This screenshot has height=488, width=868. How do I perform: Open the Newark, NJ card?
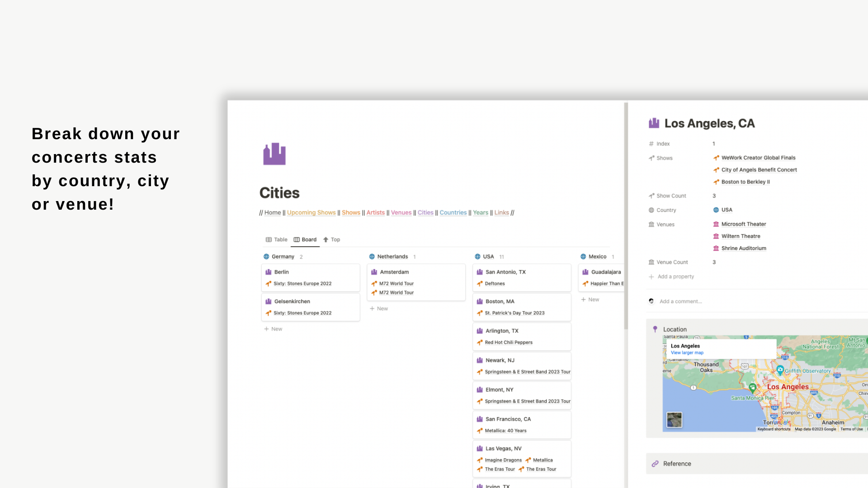tap(522, 366)
